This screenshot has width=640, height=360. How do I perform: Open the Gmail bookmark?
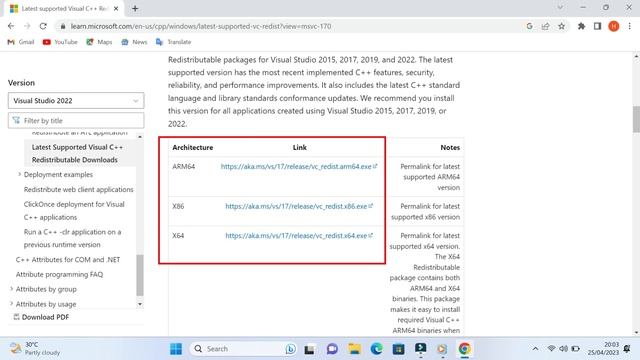[x=21, y=42]
